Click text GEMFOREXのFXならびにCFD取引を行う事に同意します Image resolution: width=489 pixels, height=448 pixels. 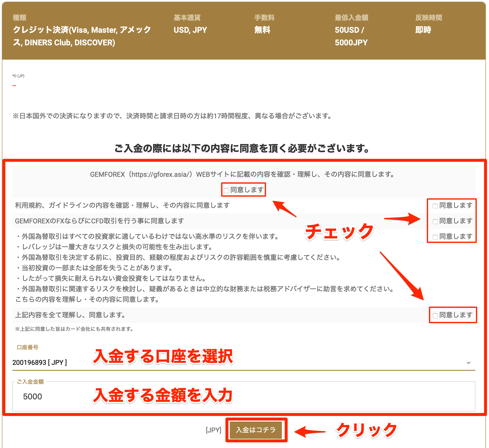(99, 221)
